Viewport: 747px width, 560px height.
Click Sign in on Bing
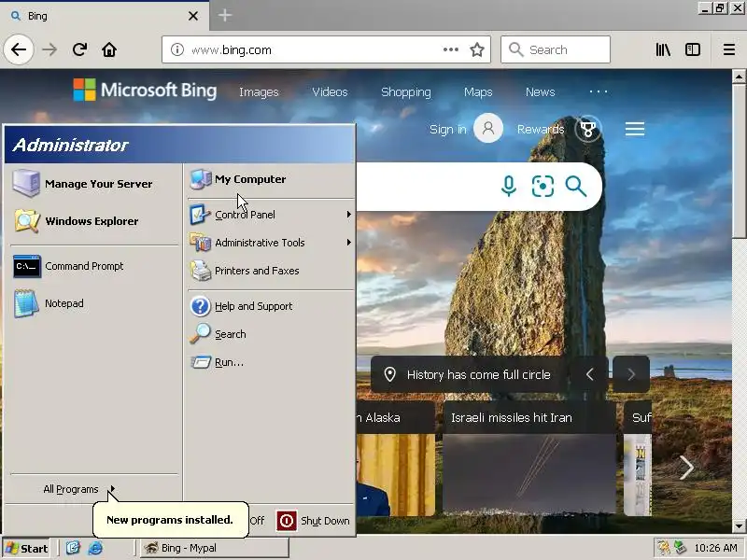pyautogui.click(x=448, y=129)
